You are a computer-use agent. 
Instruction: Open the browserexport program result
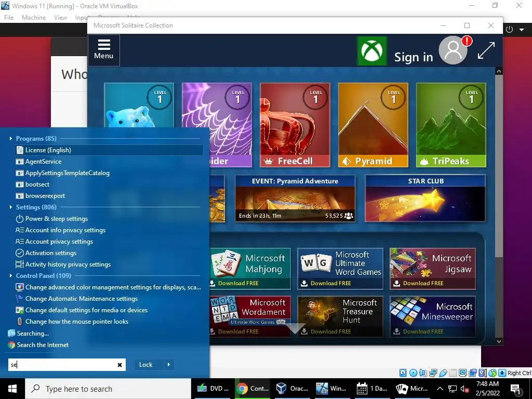[109, 196]
